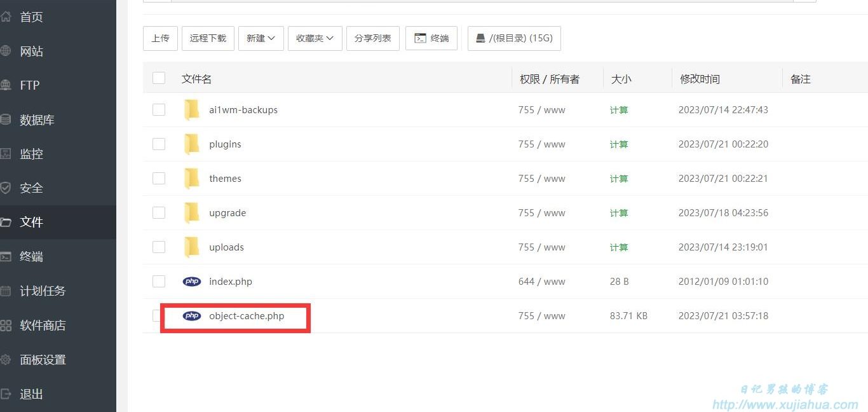The height and width of the screenshot is (412, 868).
Task: Open the ai1wm-backups folder name
Action: [243, 110]
